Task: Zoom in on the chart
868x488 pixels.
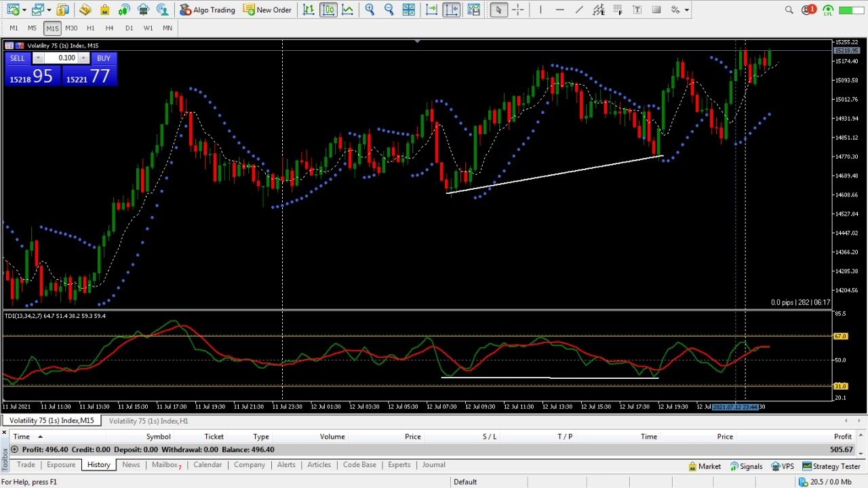Action: click(370, 9)
